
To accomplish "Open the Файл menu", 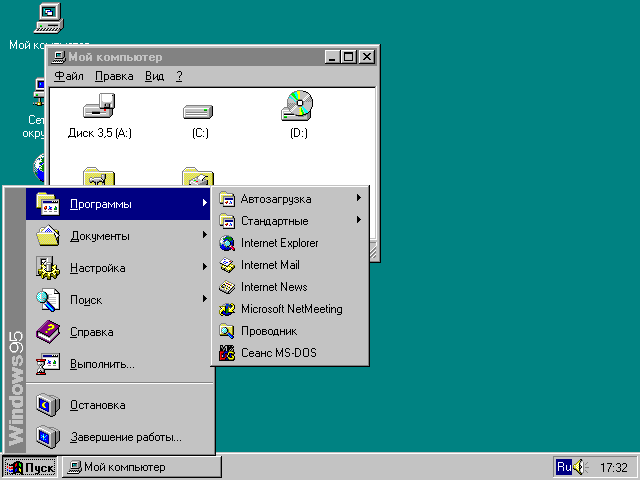I will pyautogui.click(x=69, y=76).
